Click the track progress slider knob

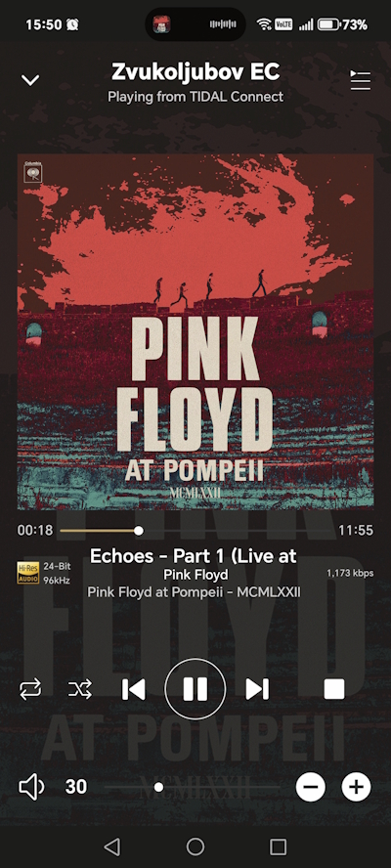pos(139,531)
